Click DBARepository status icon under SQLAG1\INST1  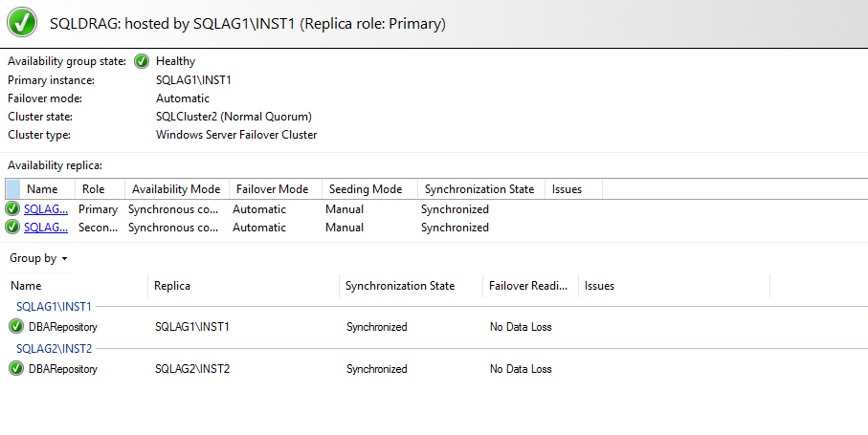point(16,327)
